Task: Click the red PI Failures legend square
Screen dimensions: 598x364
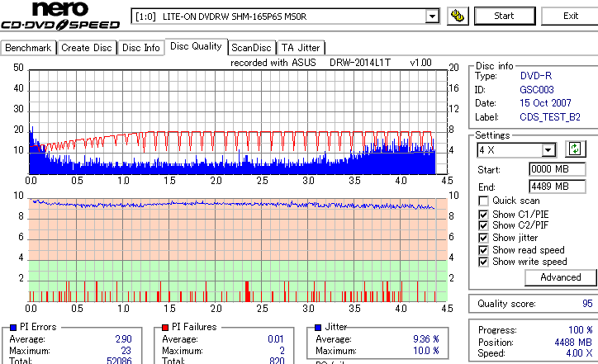Action: pyautogui.click(x=165, y=327)
